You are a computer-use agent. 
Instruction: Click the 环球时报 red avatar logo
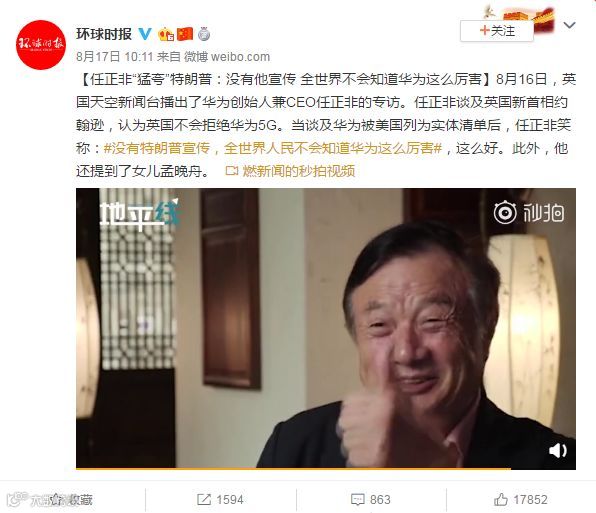click(41, 45)
